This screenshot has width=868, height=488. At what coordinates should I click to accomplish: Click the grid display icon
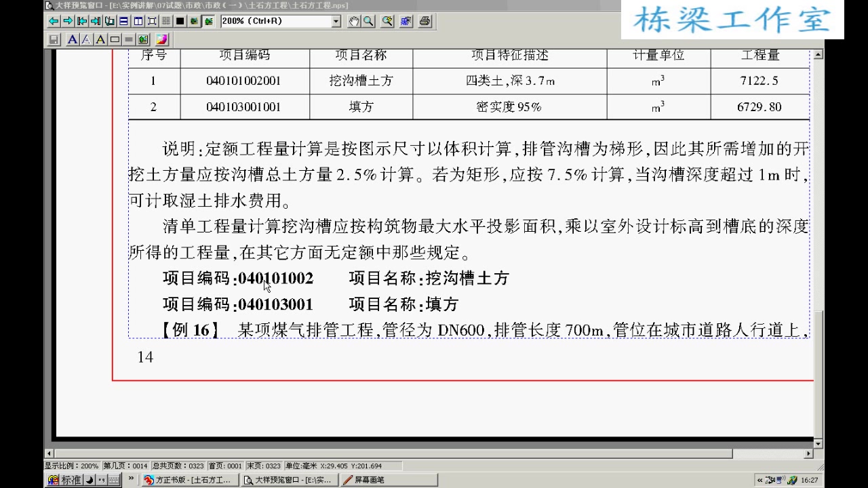[166, 21]
